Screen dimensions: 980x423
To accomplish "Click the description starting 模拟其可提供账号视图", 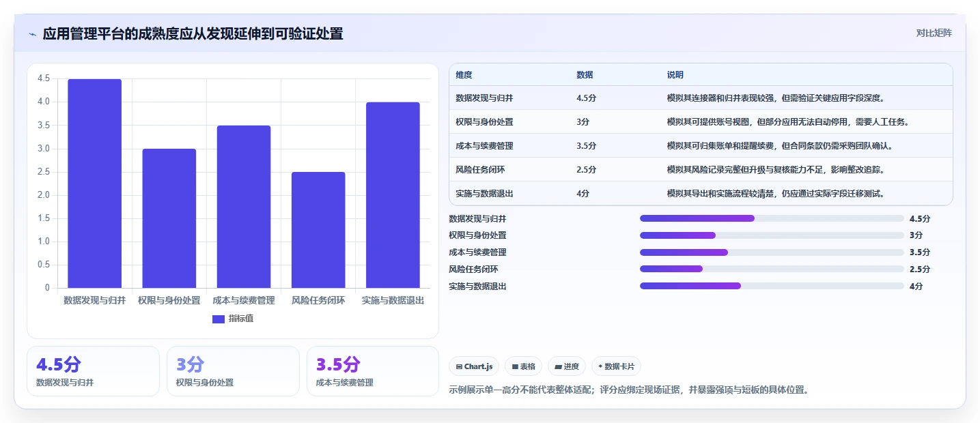I will (788, 122).
